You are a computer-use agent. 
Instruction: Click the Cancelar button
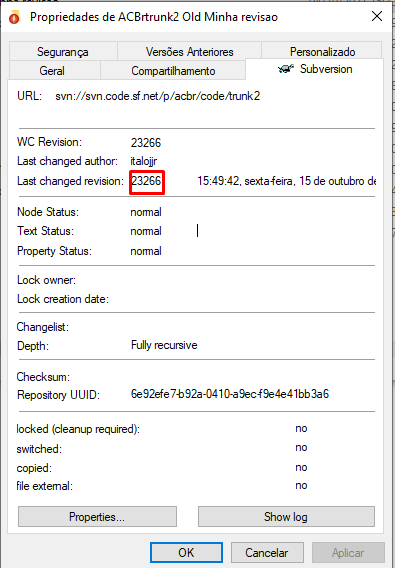tap(267, 552)
